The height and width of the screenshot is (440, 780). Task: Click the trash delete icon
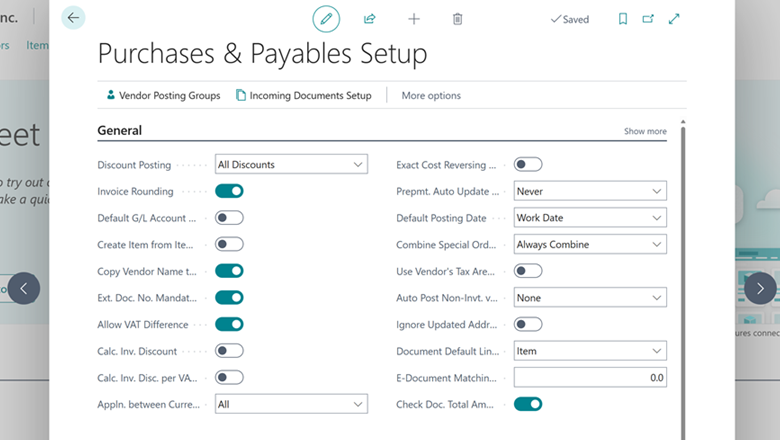pos(458,19)
